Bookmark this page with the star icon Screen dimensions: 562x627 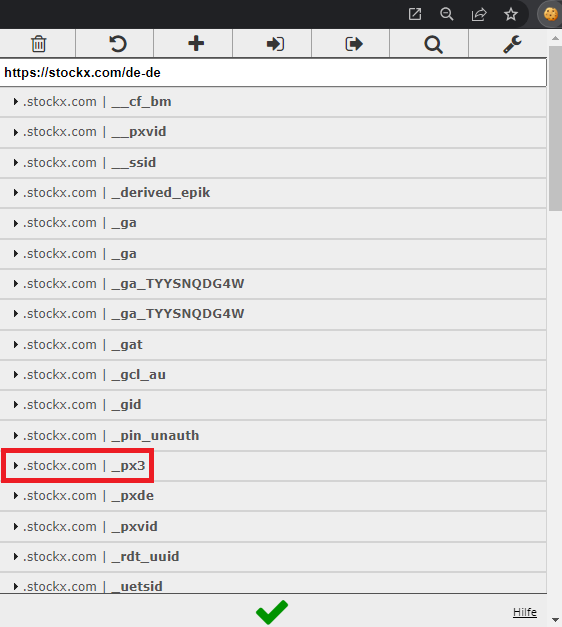pos(510,14)
